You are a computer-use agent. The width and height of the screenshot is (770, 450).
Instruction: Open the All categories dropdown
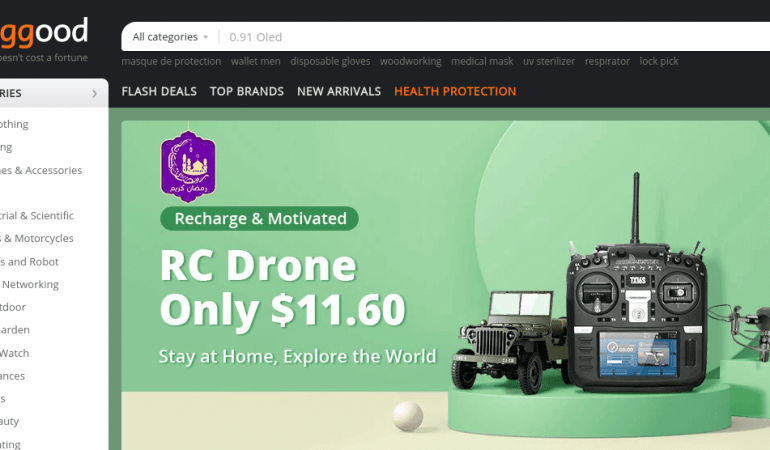point(170,37)
